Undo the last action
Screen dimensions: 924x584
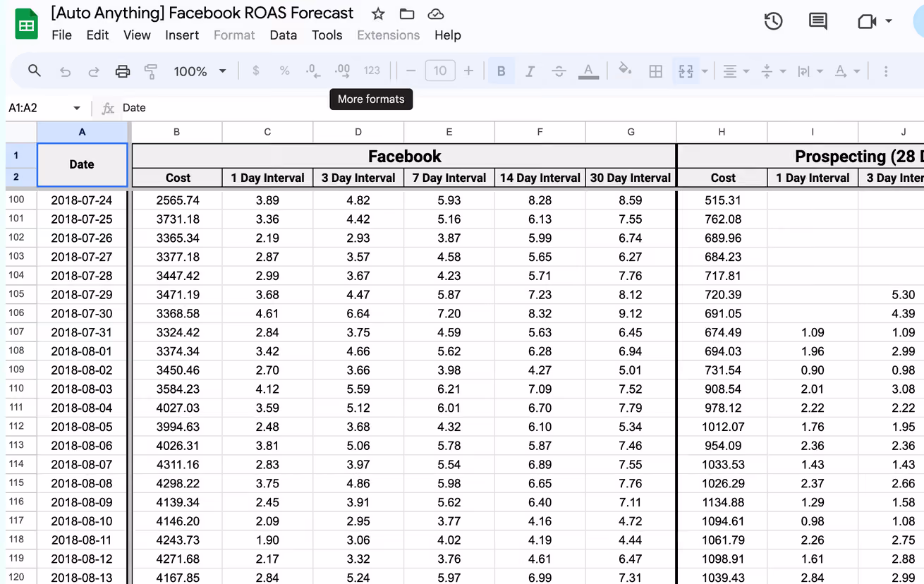(x=65, y=71)
